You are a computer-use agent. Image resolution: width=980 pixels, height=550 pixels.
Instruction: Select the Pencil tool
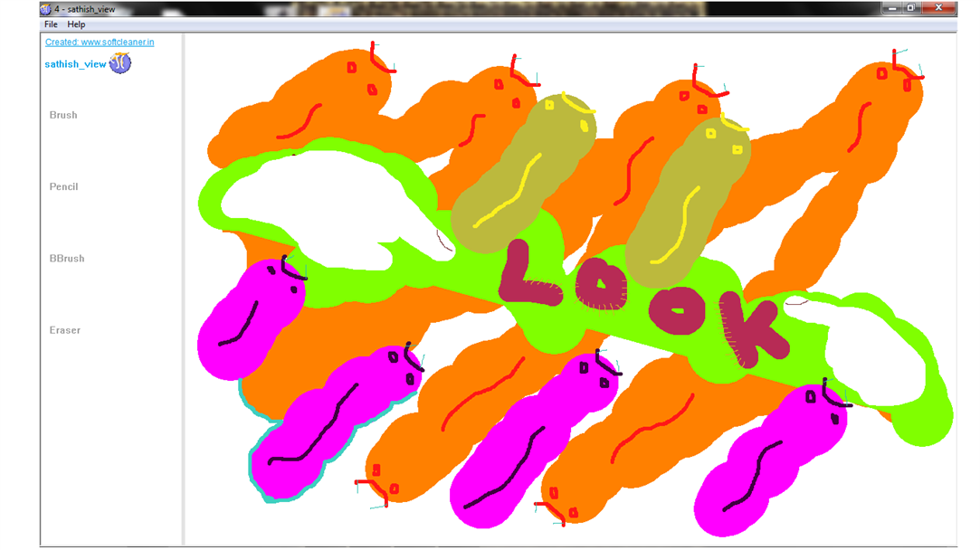pos(63,187)
